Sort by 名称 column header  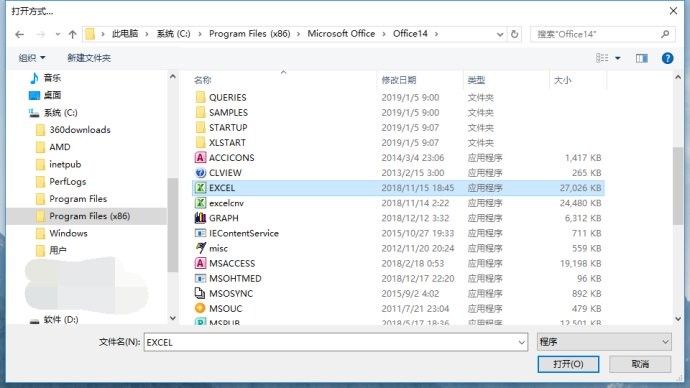[202, 80]
